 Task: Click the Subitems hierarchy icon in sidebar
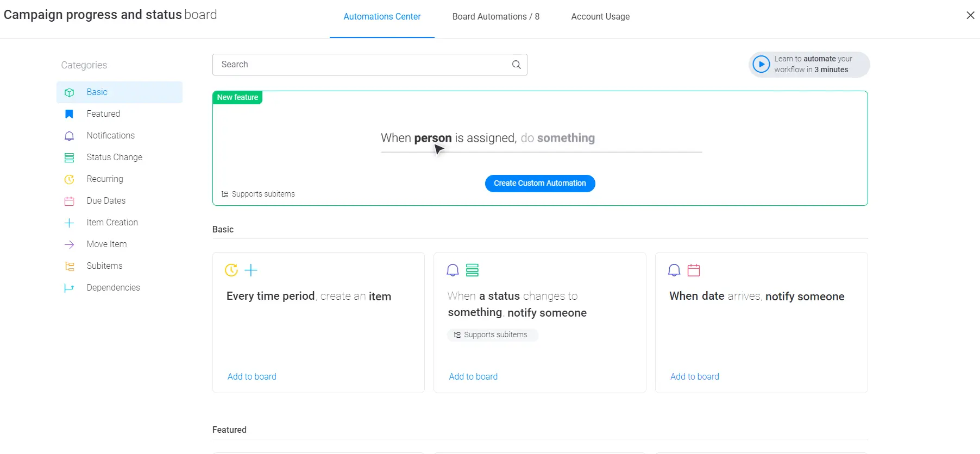69,266
